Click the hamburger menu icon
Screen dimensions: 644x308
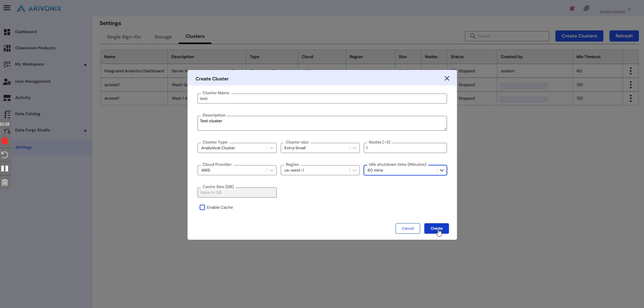(x=7, y=8)
